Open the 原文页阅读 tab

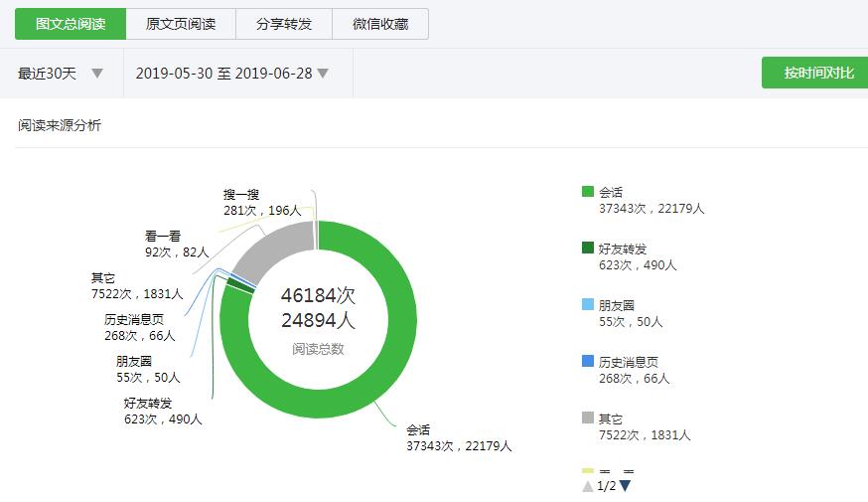(181, 24)
